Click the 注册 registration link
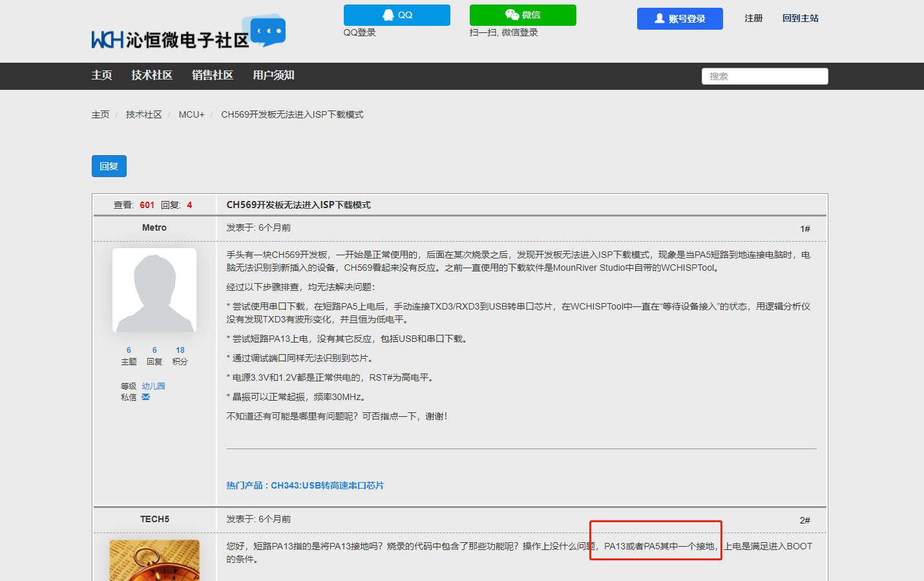This screenshot has width=924, height=581. pyautogui.click(x=753, y=18)
